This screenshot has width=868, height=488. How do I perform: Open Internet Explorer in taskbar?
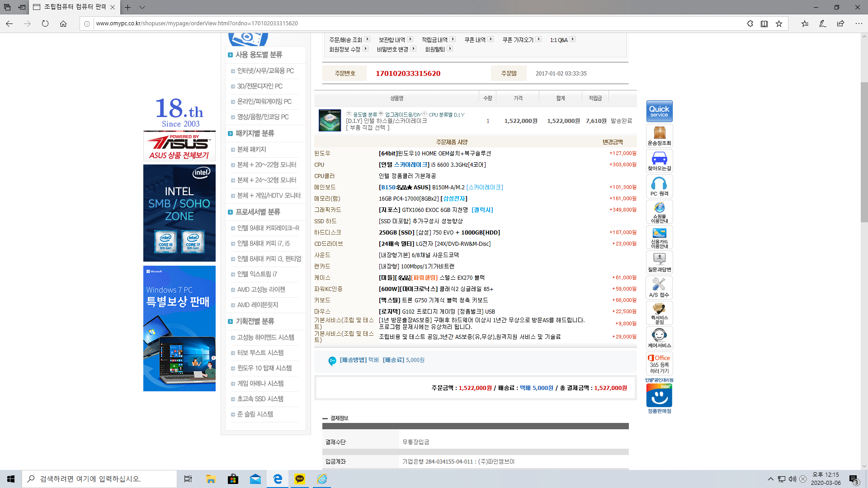point(322,479)
